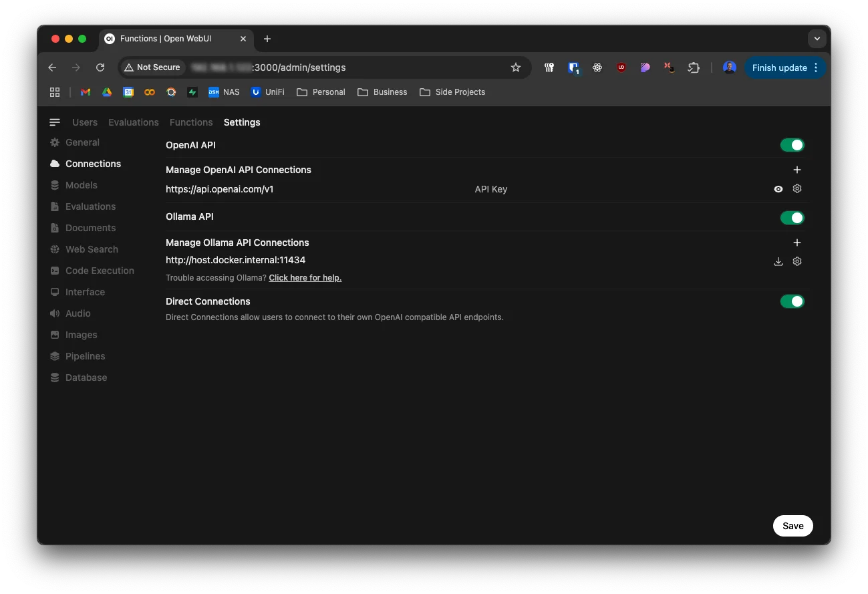Image resolution: width=868 pixels, height=594 pixels.
Task: Open the Chrome three-dot menu
Action: pos(816,67)
